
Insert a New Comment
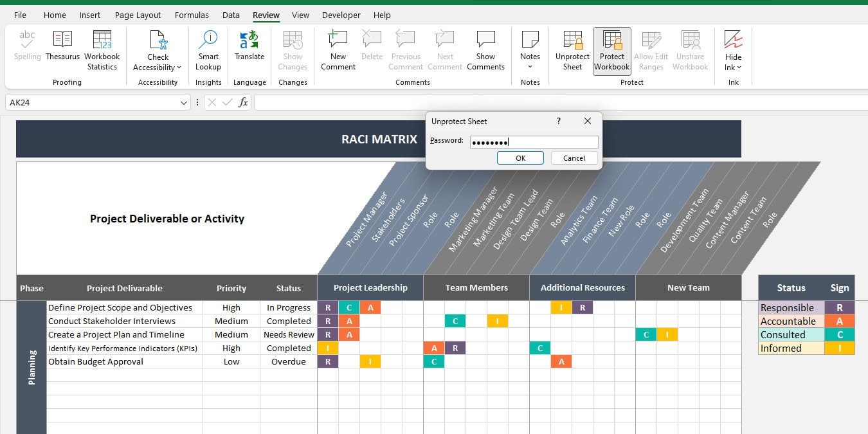pos(338,48)
